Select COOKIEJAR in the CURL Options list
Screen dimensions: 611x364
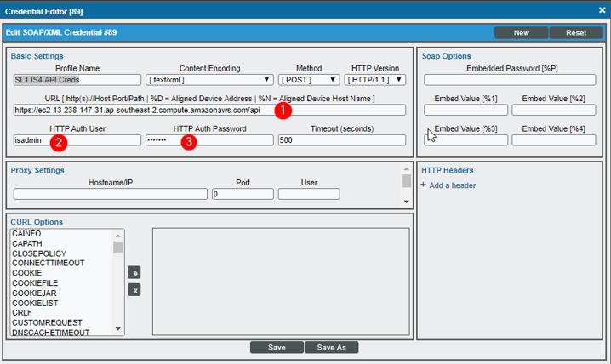(34, 293)
